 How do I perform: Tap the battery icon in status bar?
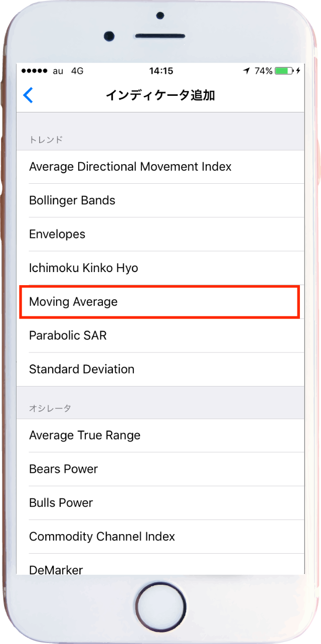(x=284, y=71)
